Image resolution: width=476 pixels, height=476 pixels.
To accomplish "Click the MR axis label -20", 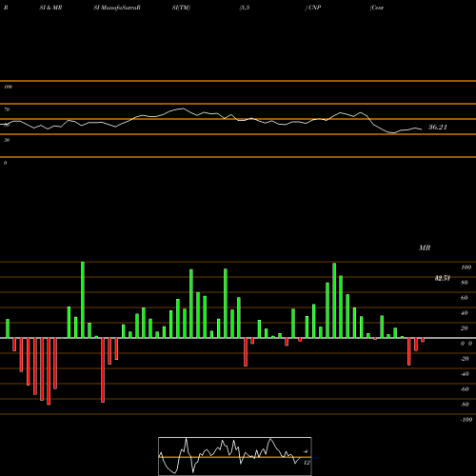I will [x=465, y=359].
